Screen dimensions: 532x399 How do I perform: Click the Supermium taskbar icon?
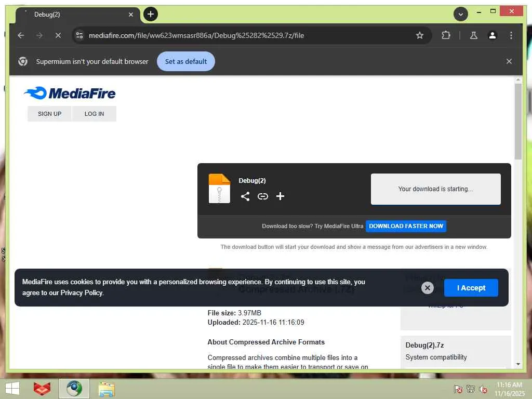[74, 389]
